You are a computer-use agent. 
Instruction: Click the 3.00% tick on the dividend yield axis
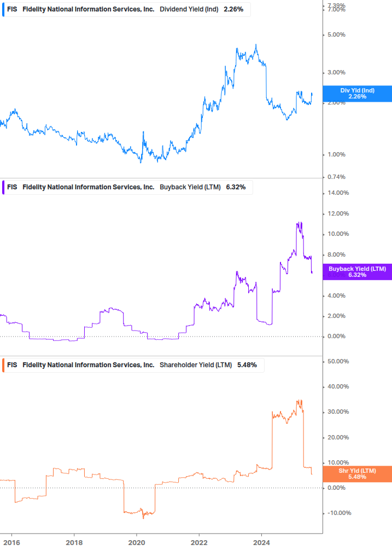(x=336, y=73)
